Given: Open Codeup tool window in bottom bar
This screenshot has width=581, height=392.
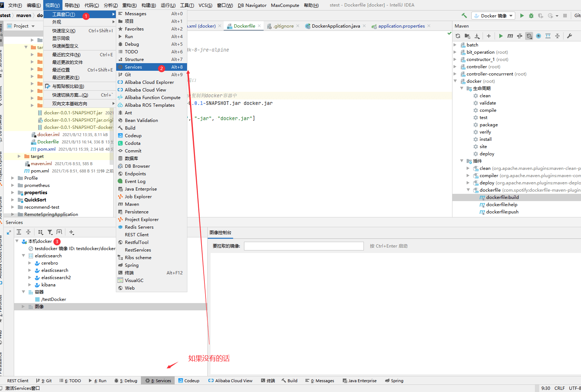Looking at the screenshot, I should 189,381.
